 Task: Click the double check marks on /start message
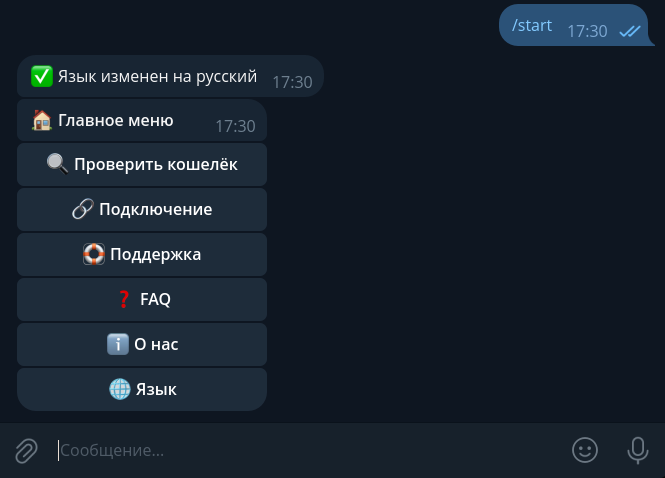[629, 31]
